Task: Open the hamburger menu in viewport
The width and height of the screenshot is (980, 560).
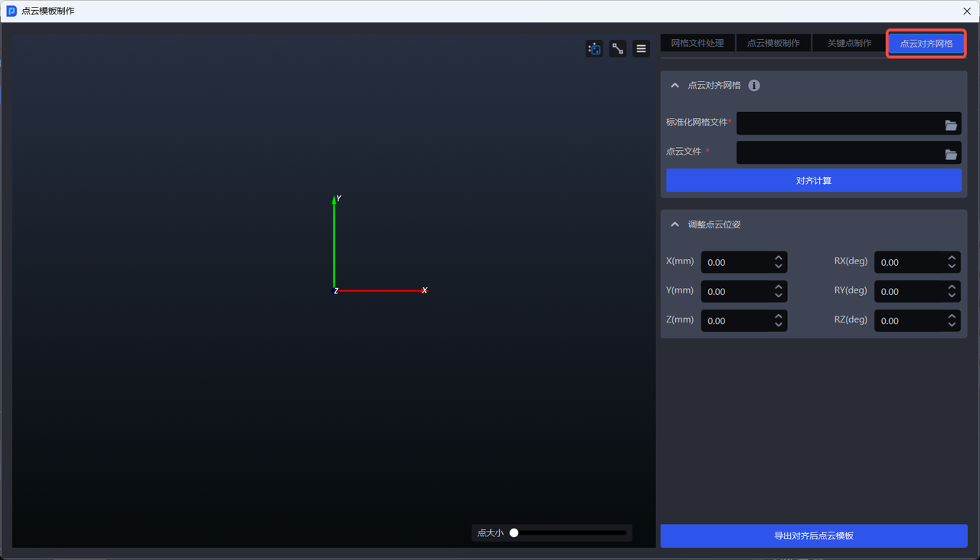Action: [x=642, y=49]
